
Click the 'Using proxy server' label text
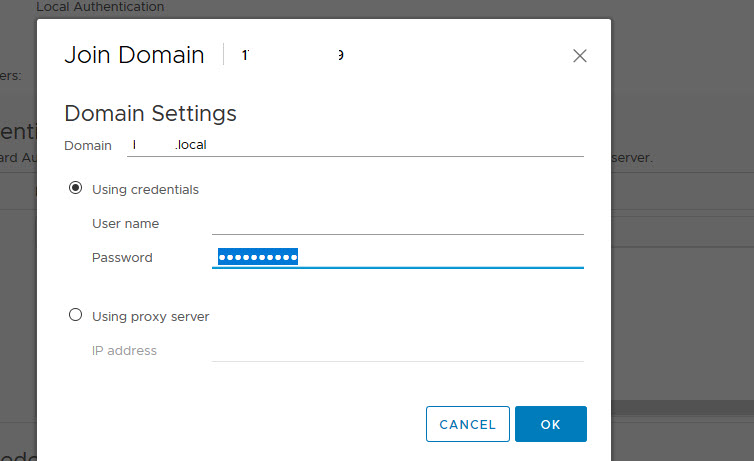[x=150, y=316]
